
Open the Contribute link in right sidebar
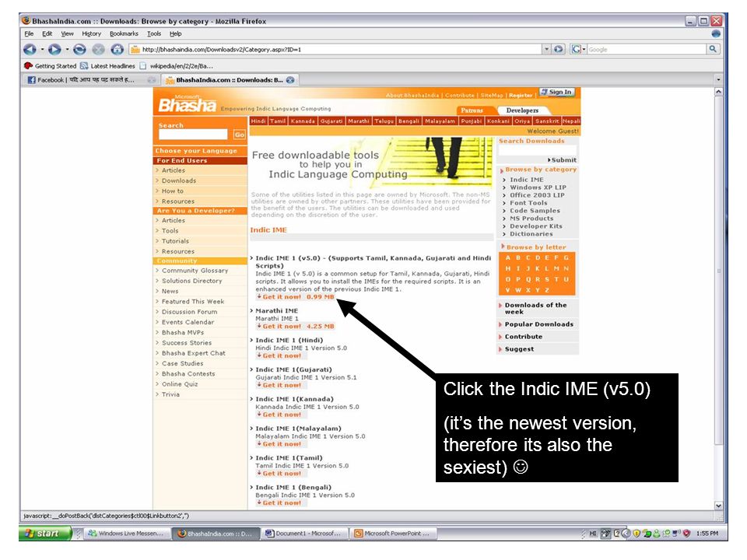click(x=524, y=336)
